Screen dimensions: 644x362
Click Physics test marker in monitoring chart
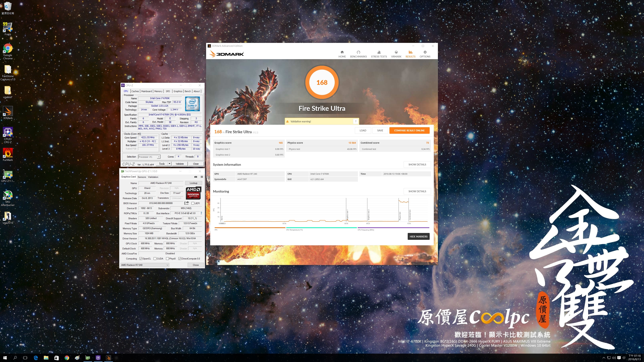pos(400,216)
